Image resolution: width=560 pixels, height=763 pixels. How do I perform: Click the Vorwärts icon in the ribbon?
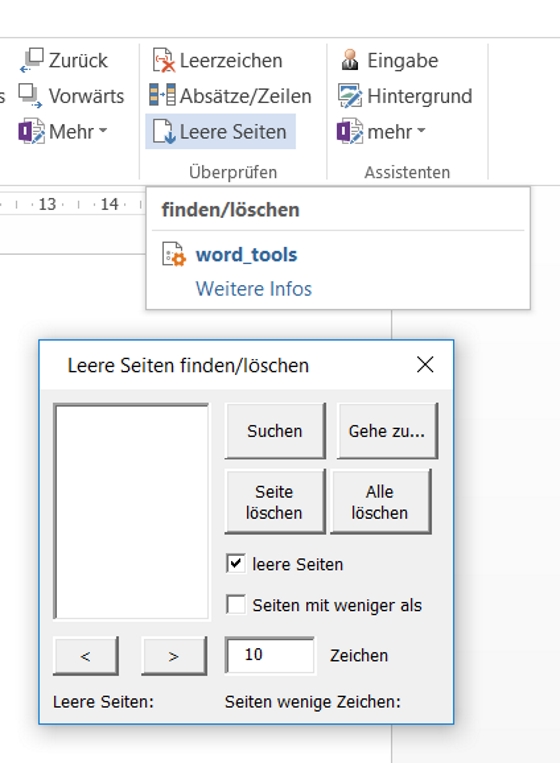30,96
